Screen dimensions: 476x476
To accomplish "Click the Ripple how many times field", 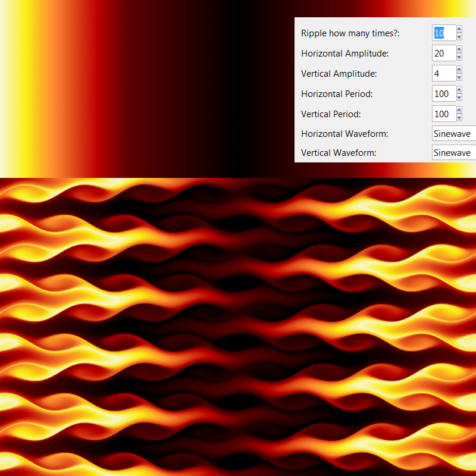I will pyautogui.click(x=444, y=33).
